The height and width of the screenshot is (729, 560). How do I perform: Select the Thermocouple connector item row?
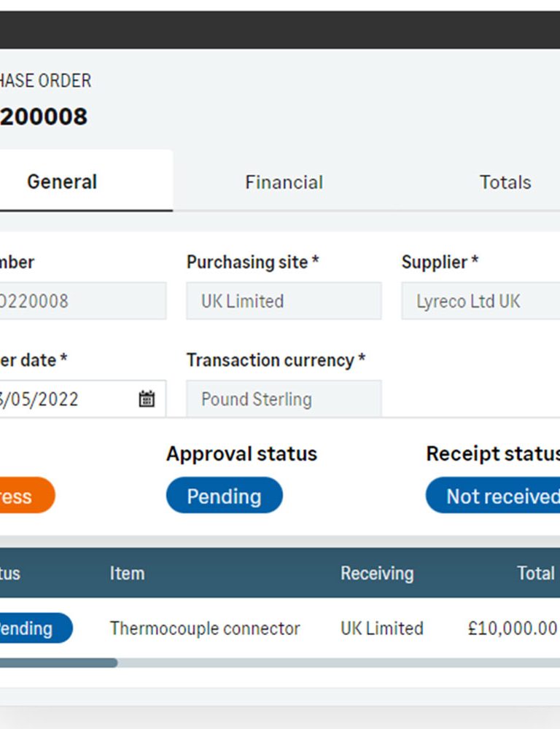[x=280, y=628]
